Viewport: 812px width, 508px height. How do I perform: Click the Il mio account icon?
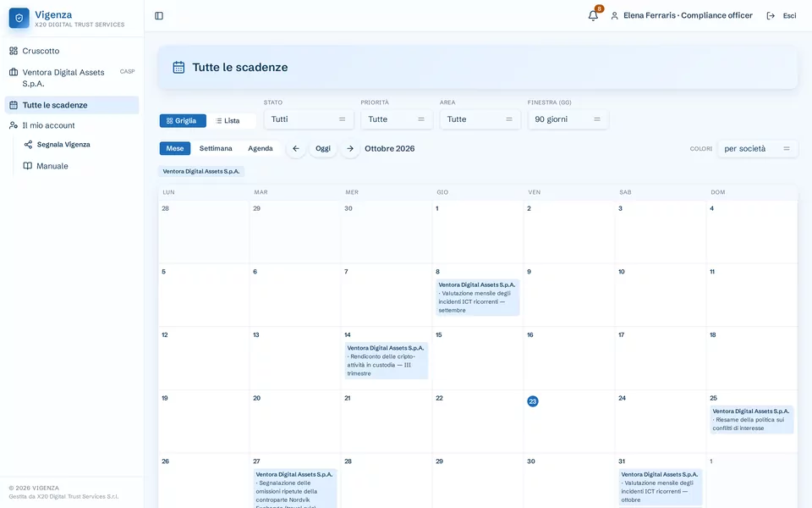14,125
